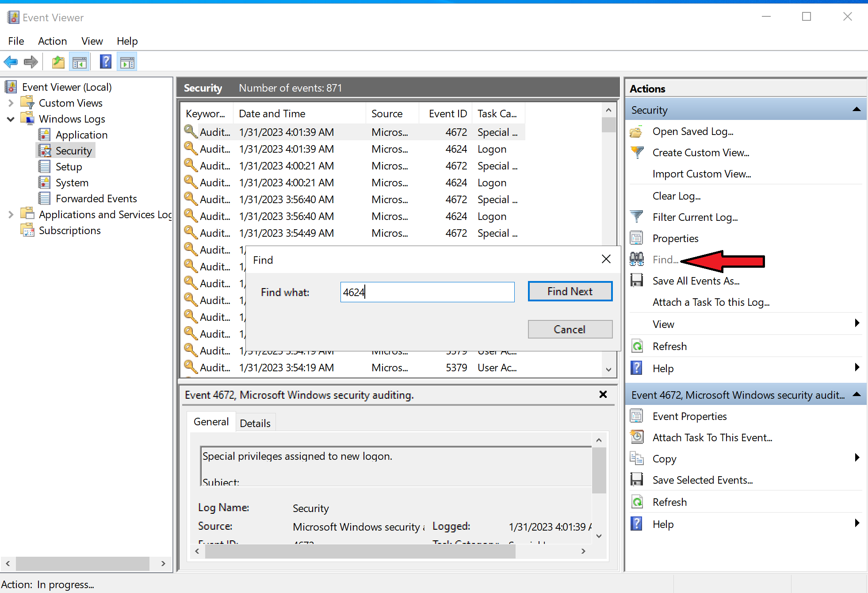Click the Find what text field
868x593 pixels.
click(427, 292)
